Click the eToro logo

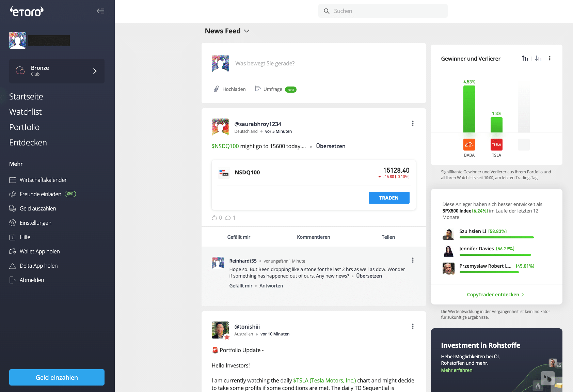click(27, 12)
